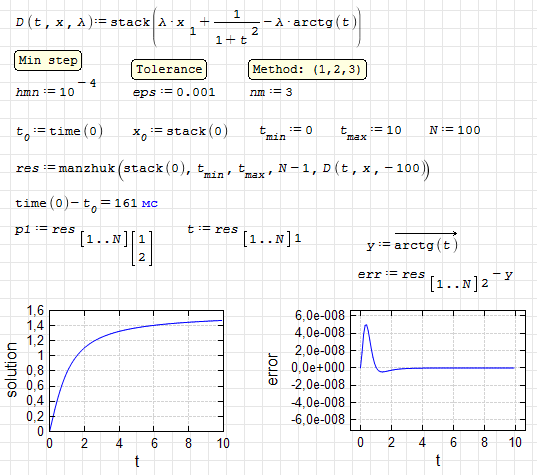Select the x0 := stack(0) expression

click(180, 133)
